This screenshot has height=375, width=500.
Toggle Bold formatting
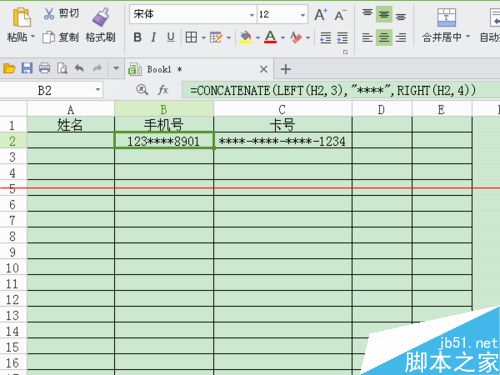tap(137, 37)
